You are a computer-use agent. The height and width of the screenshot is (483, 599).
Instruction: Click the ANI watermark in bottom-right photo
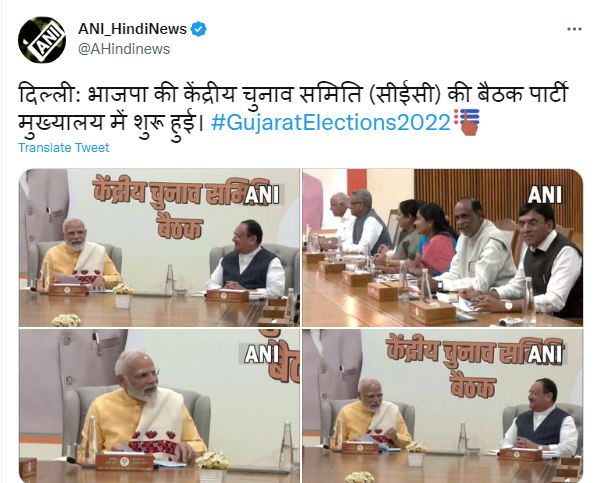(x=545, y=354)
